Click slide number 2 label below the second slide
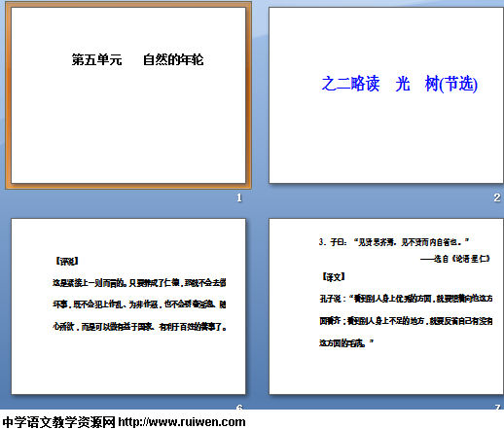The height and width of the screenshot is (429, 504). pyautogui.click(x=497, y=197)
